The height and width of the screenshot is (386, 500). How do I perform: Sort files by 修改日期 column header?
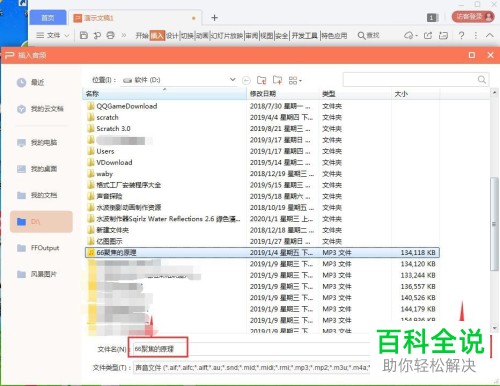tap(283, 94)
